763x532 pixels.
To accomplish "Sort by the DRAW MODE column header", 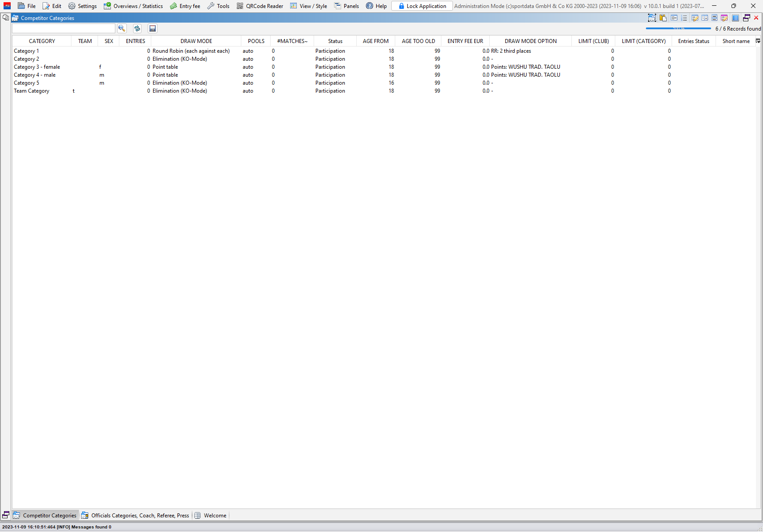I will (x=196, y=41).
